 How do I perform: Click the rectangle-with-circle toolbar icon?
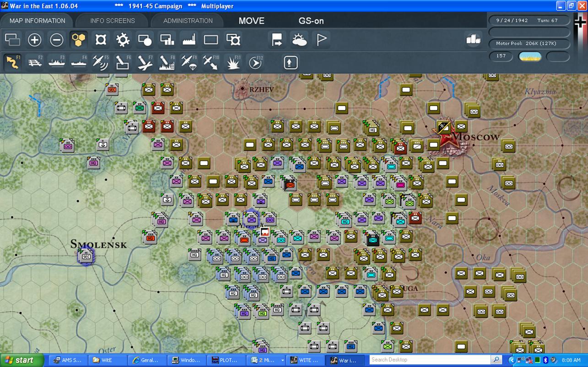tap(145, 40)
